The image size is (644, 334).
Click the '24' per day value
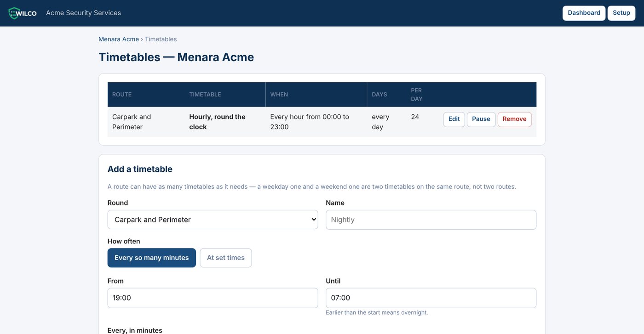(415, 117)
